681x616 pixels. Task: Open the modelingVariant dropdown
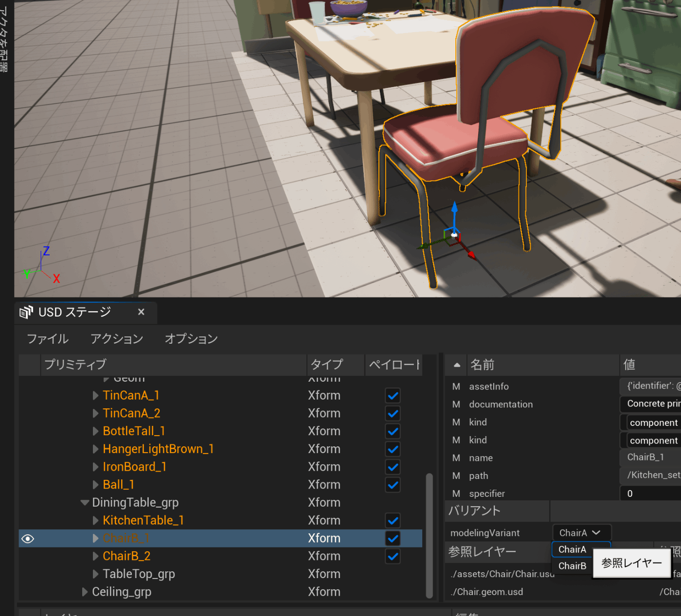[582, 533]
